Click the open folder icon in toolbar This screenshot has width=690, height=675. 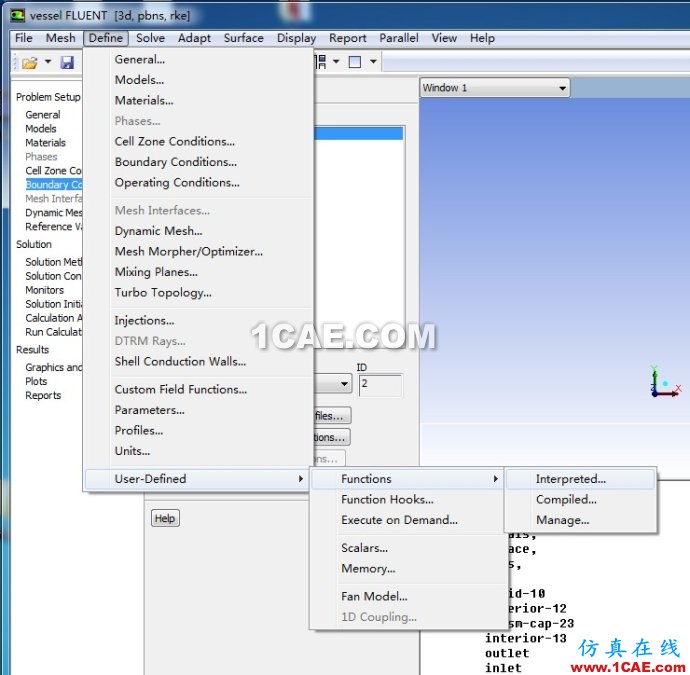[29, 63]
